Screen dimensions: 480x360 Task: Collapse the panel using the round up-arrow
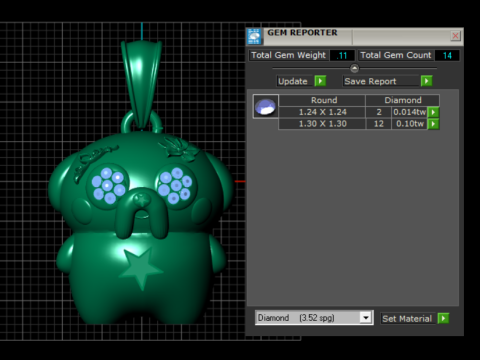coord(354,68)
